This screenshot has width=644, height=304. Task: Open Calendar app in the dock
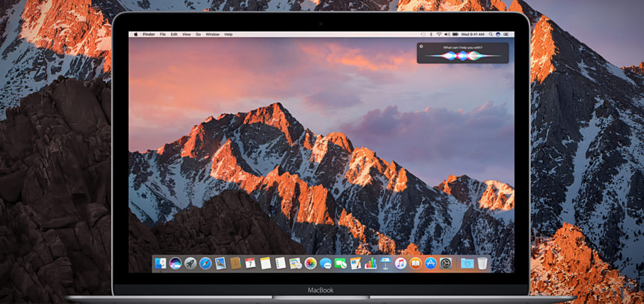[x=250, y=263]
